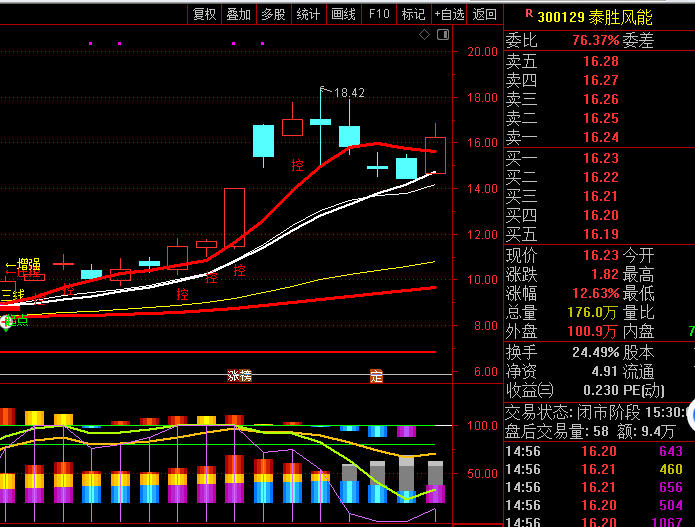Add stock to watchlist with +自选

tap(449, 14)
